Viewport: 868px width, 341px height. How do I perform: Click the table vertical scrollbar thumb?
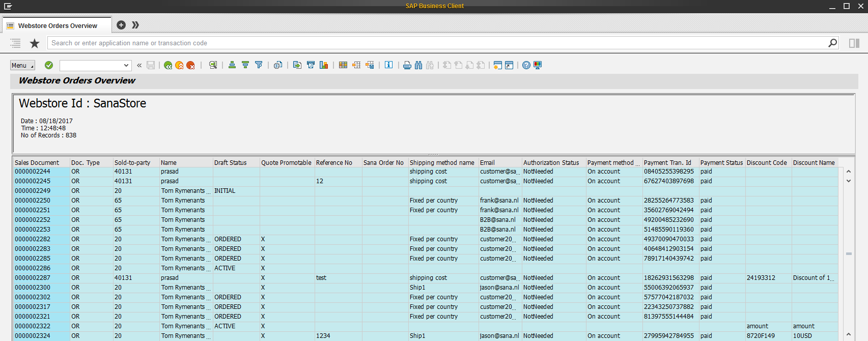pos(849,253)
